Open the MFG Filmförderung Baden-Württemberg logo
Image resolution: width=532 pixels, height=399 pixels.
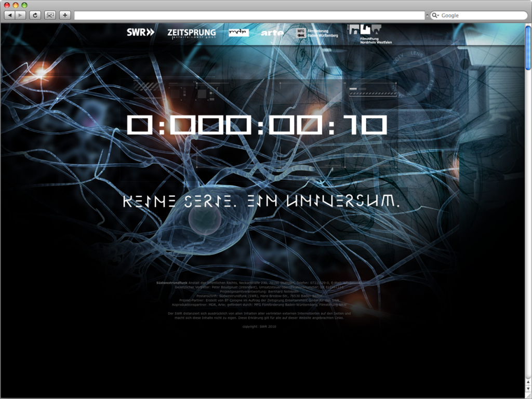pyautogui.click(x=316, y=33)
